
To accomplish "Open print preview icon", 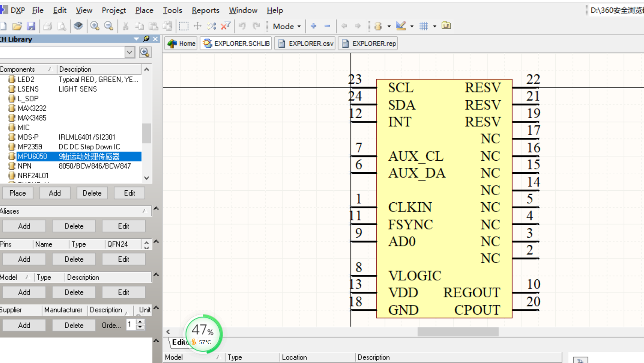I will (x=62, y=26).
